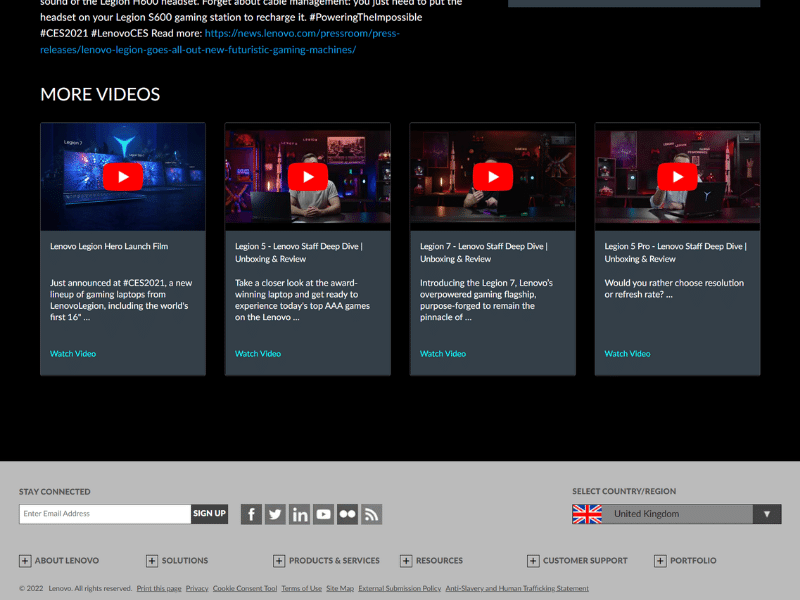Click Watch Video under Legion 7 Deep Dive
Viewport: 800px width, 600px height.
pos(443,354)
